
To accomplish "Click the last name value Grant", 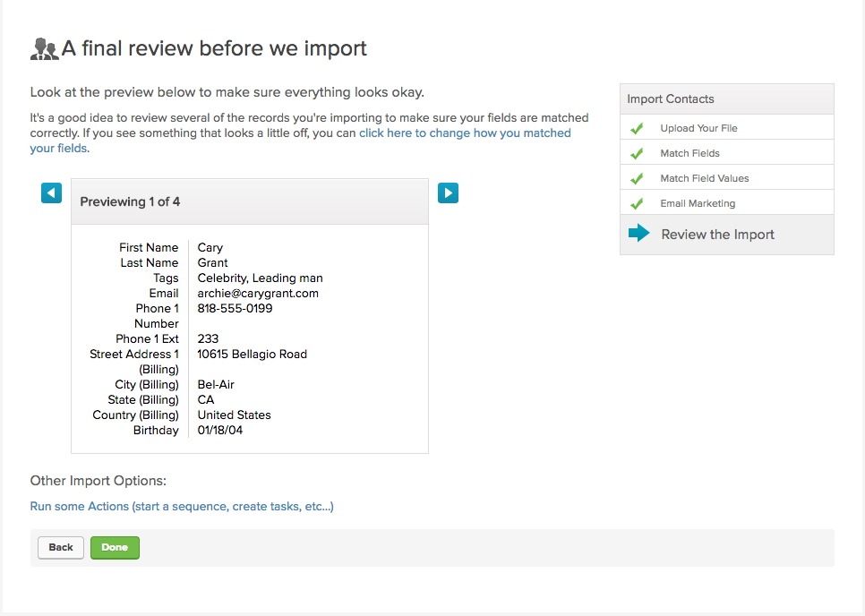I will pyautogui.click(x=212, y=263).
